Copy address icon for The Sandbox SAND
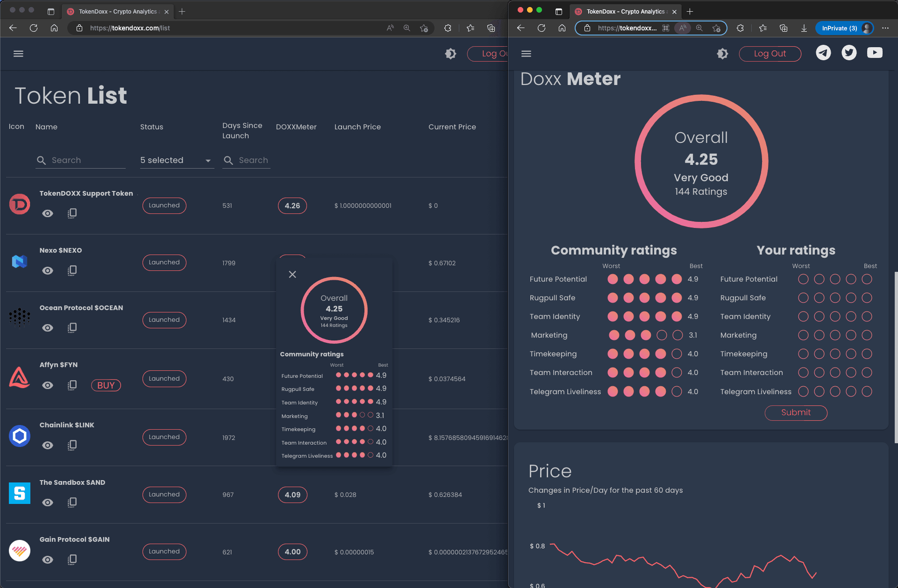Image resolution: width=898 pixels, height=588 pixels. 72,503
